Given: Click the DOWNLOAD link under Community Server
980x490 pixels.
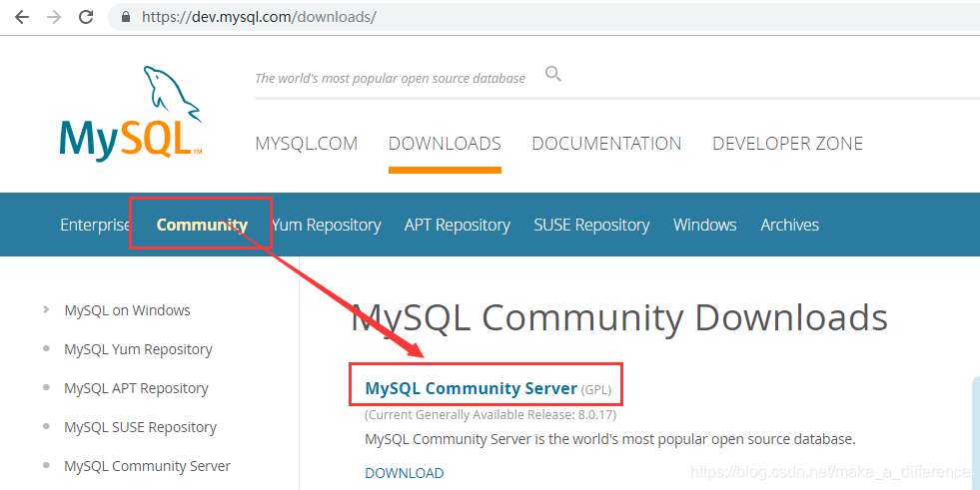Looking at the screenshot, I should coord(405,473).
